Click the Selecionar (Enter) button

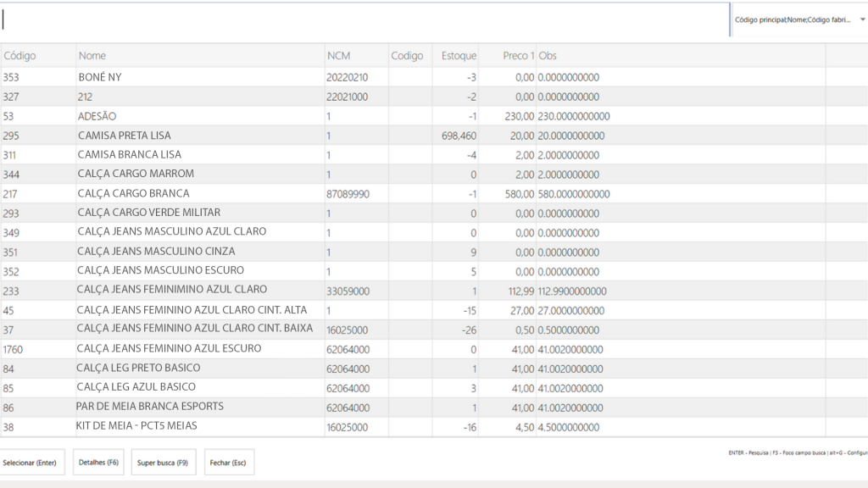click(x=31, y=463)
